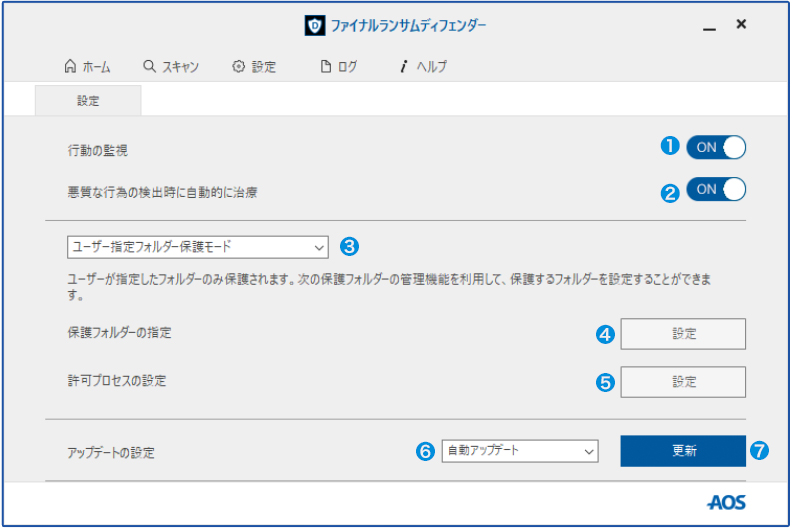The height and width of the screenshot is (529, 792).
Task: Click the 許可プロセスの設定 label
Action: click(x=117, y=380)
